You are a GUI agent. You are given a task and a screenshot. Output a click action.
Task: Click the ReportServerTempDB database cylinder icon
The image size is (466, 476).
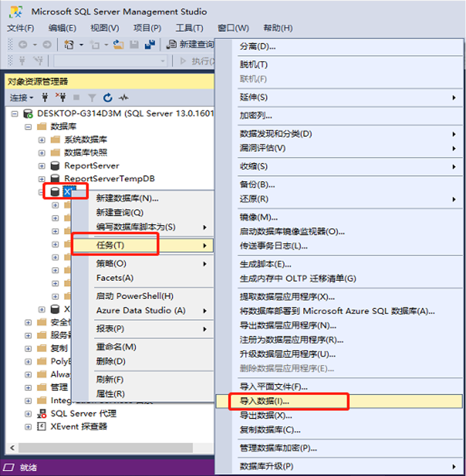(55, 179)
